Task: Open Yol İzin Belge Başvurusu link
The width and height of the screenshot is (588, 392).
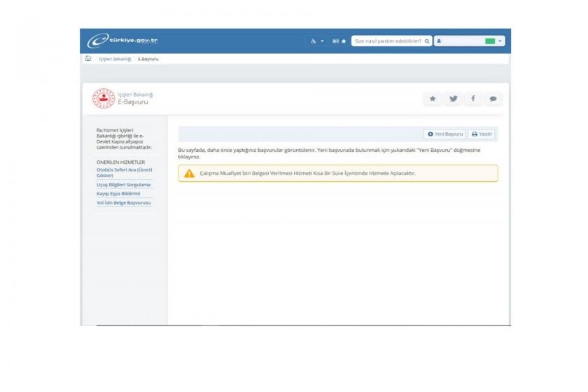Action: pos(123,203)
